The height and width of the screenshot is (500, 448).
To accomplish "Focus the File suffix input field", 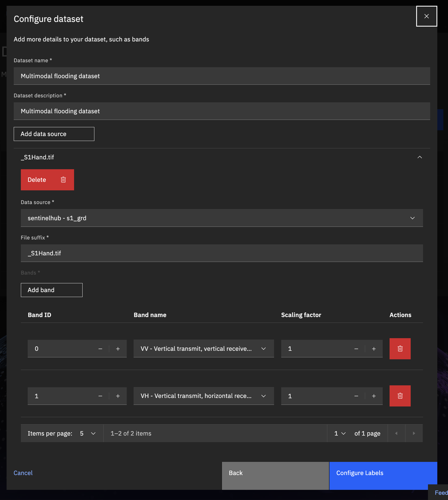I will pos(222,253).
